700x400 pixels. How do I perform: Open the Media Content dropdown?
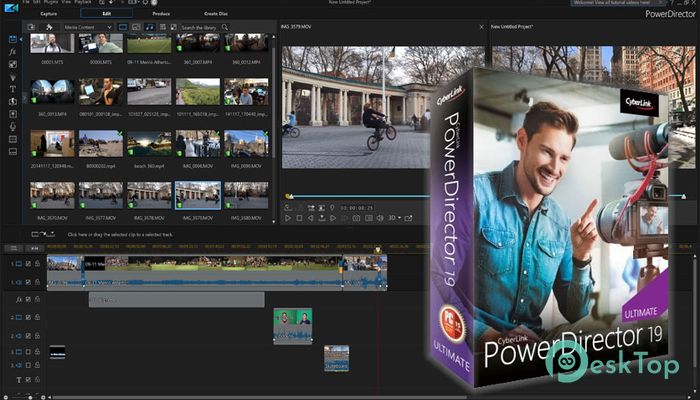coord(88,27)
